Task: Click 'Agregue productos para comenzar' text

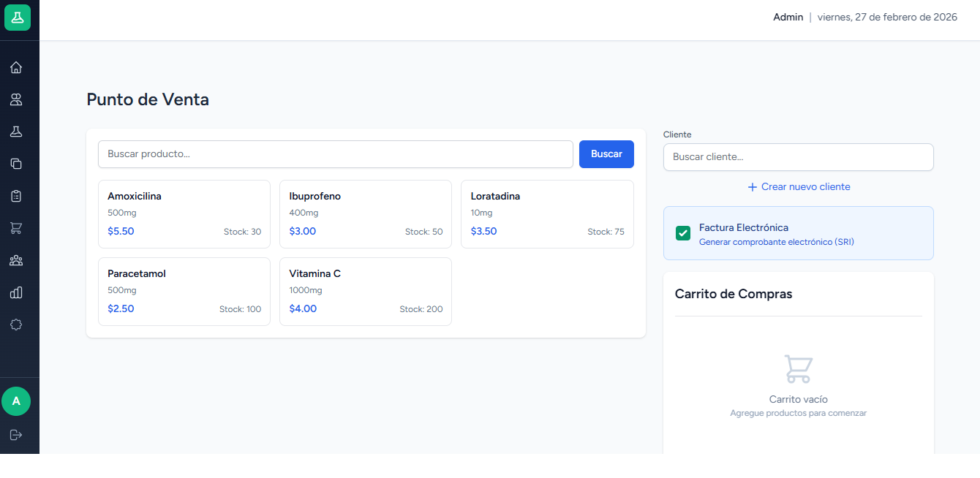Action: pyautogui.click(x=799, y=414)
